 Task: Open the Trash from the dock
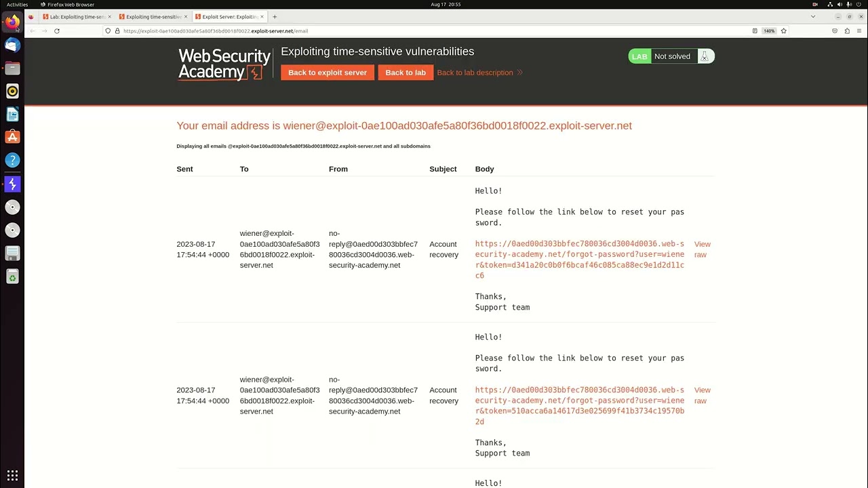(x=12, y=277)
